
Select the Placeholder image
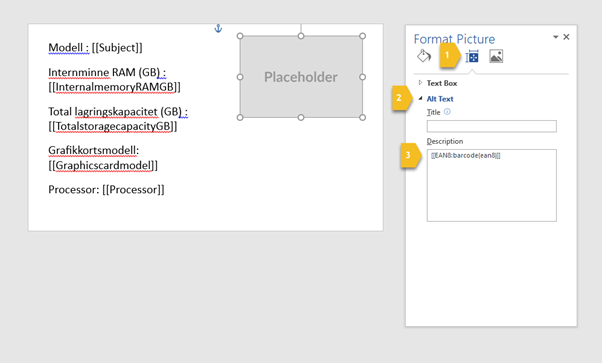click(x=301, y=77)
